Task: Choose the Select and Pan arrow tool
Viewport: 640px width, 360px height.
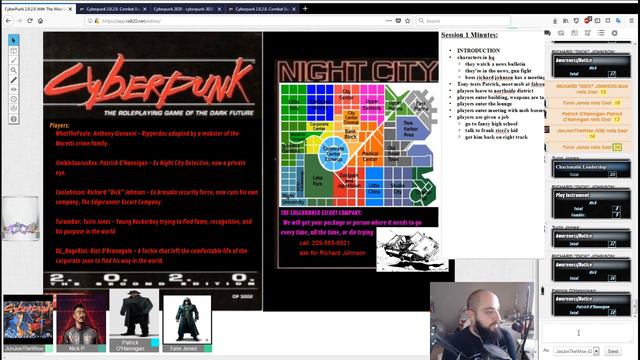Action: point(13,40)
